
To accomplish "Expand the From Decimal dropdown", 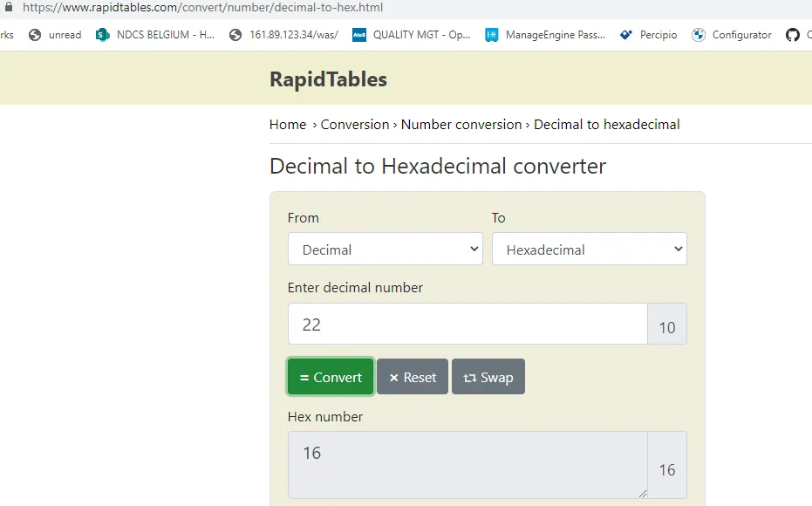I will point(386,250).
